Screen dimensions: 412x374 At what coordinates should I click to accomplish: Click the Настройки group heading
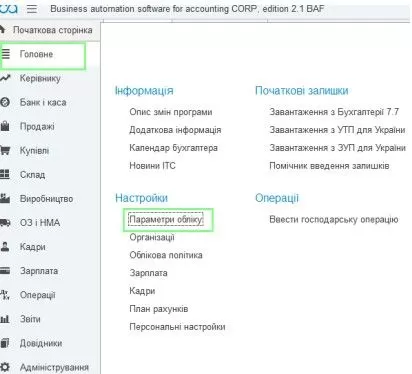click(141, 198)
